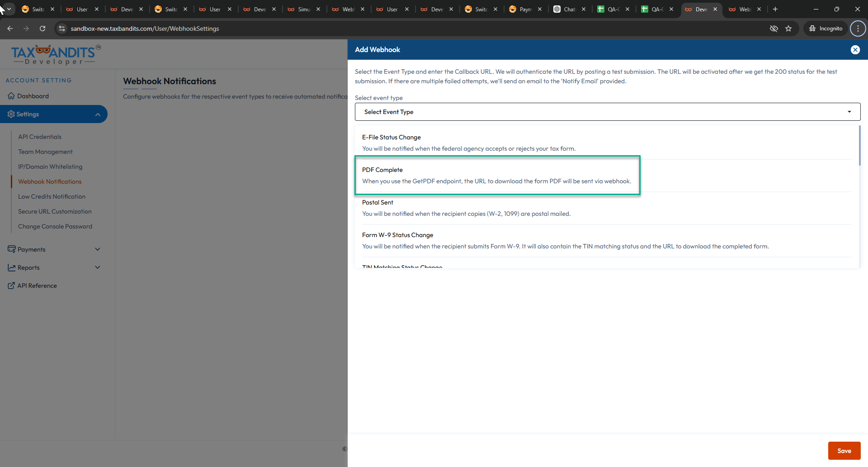Image resolution: width=868 pixels, height=467 pixels.
Task: Collapse the Settings section chevron
Action: 98,114
